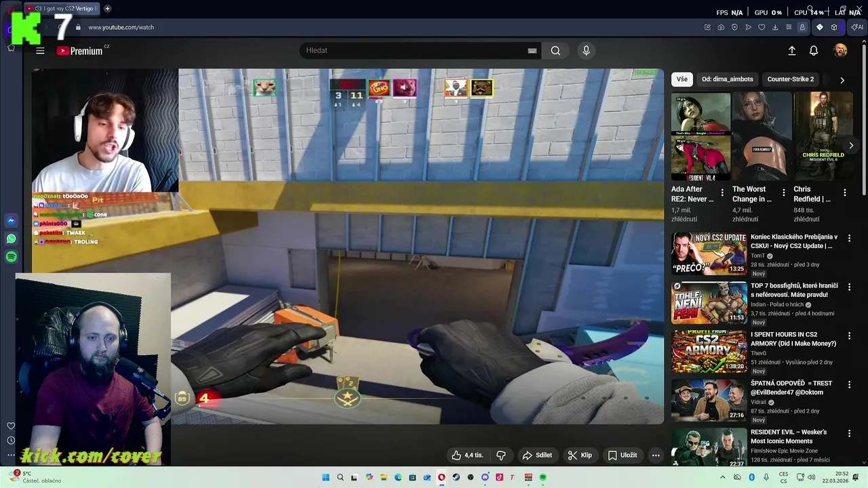Take a snapshot with the camera icon
This screenshot has height=488, width=868.
[721, 27]
